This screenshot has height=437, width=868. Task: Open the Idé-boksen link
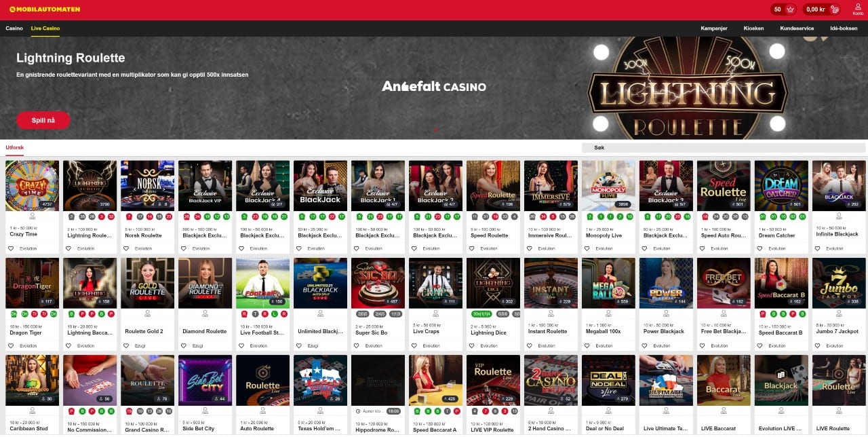pyautogui.click(x=844, y=28)
